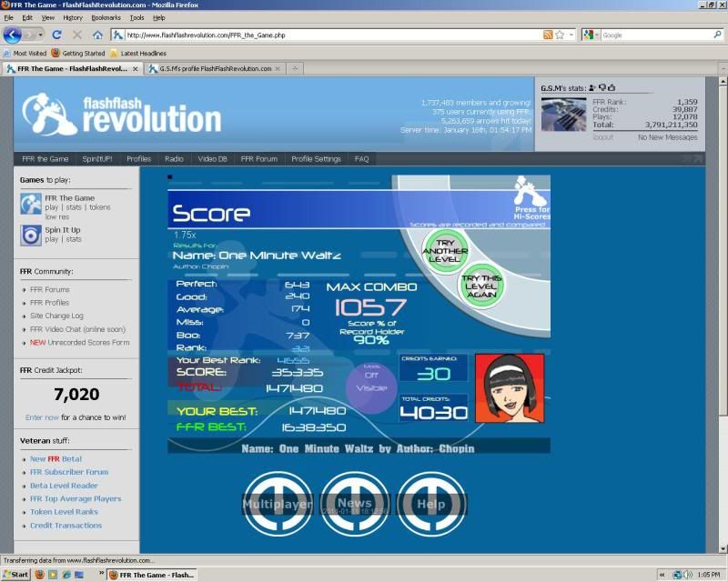Click the character portrait image
728x582 pixels.
click(510, 388)
